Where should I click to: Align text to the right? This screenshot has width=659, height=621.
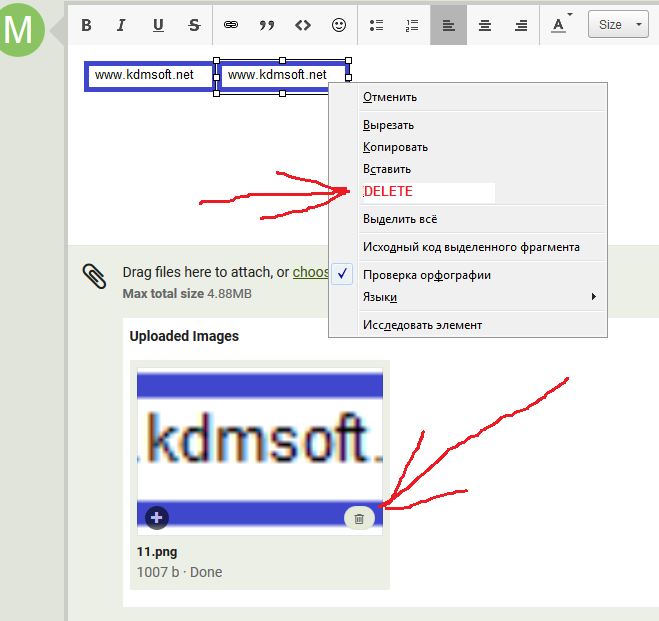521,25
